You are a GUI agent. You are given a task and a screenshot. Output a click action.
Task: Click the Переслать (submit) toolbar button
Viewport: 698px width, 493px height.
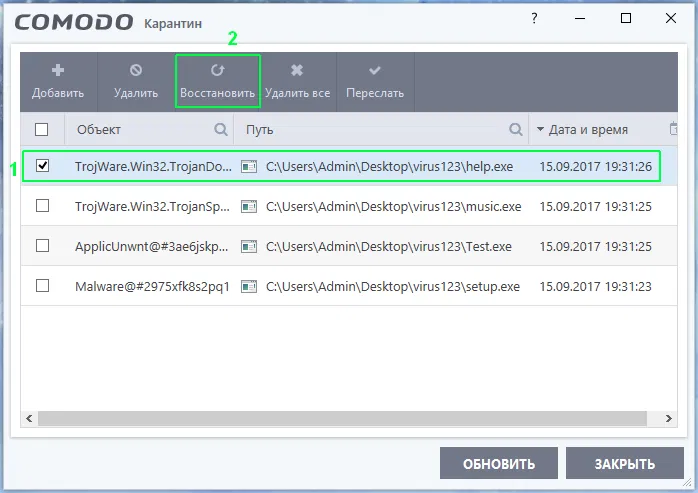(375, 82)
